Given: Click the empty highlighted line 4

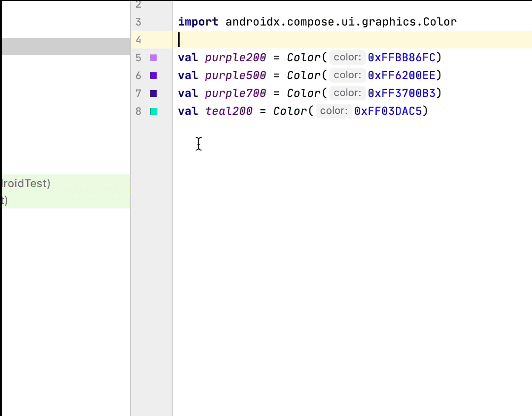Looking at the screenshot, I should pyautogui.click(x=255, y=40).
